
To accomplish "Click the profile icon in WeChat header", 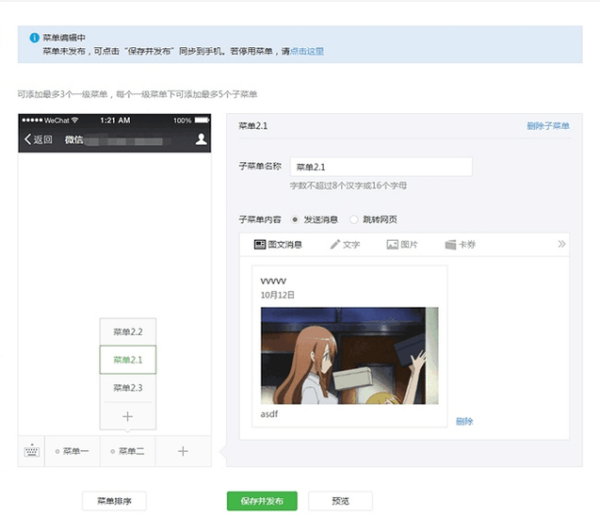I will pyautogui.click(x=201, y=140).
